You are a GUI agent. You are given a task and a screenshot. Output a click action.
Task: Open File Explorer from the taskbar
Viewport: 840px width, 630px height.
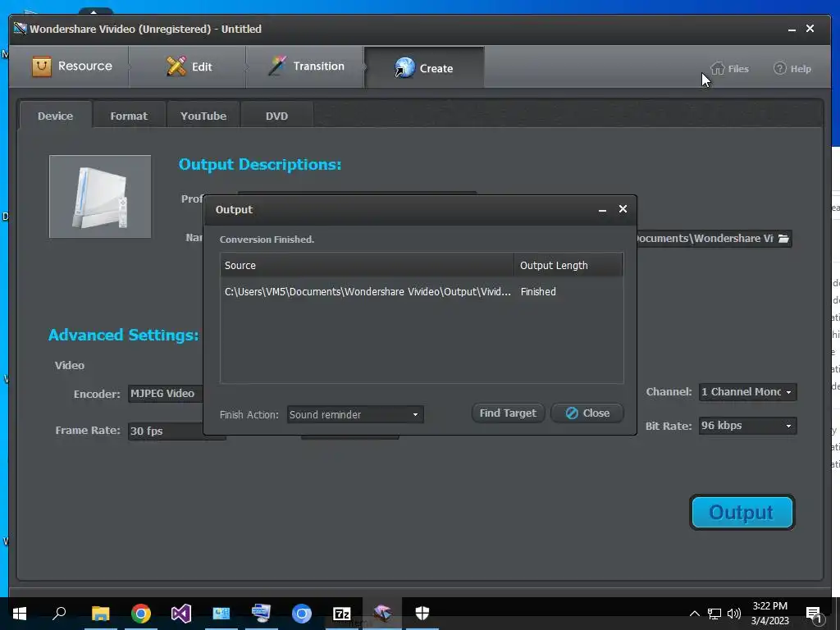(100, 614)
